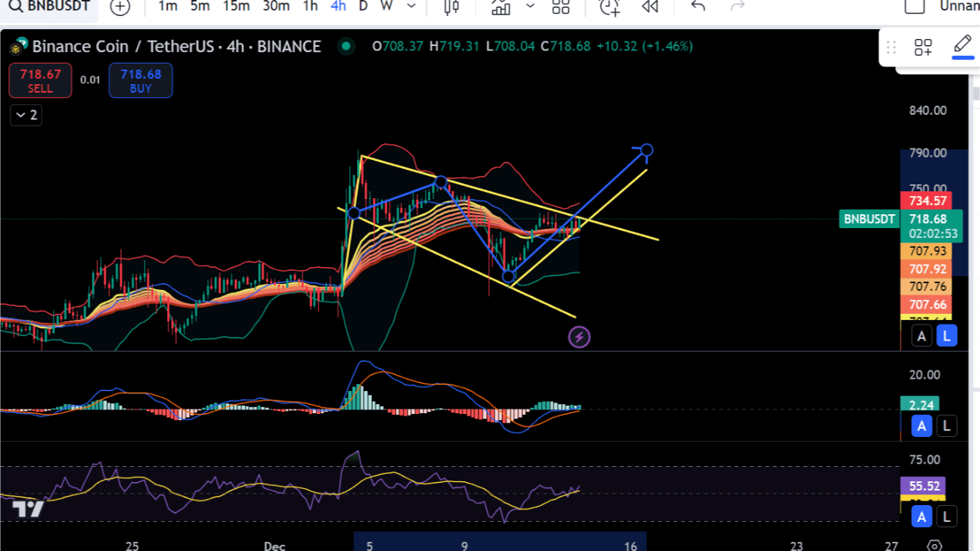Viewport: 980px width, 551px height.
Task: Click the blue circle at projection arrow tip
Action: tap(647, 150)
